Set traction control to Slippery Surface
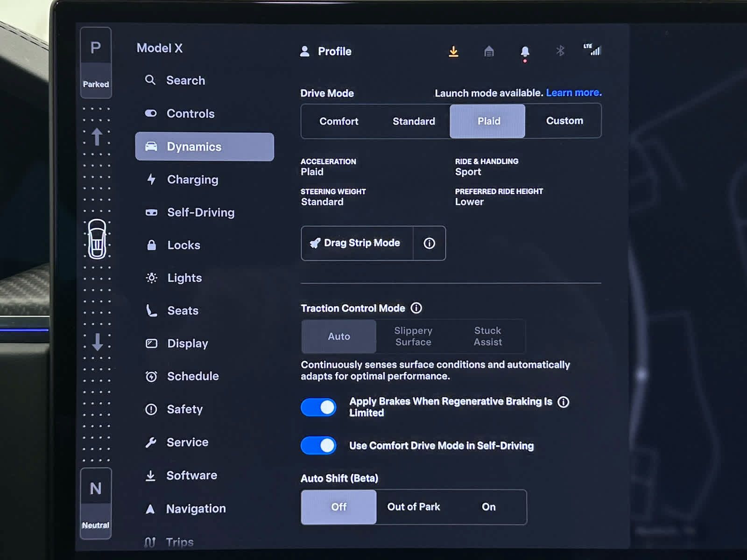 413,336
